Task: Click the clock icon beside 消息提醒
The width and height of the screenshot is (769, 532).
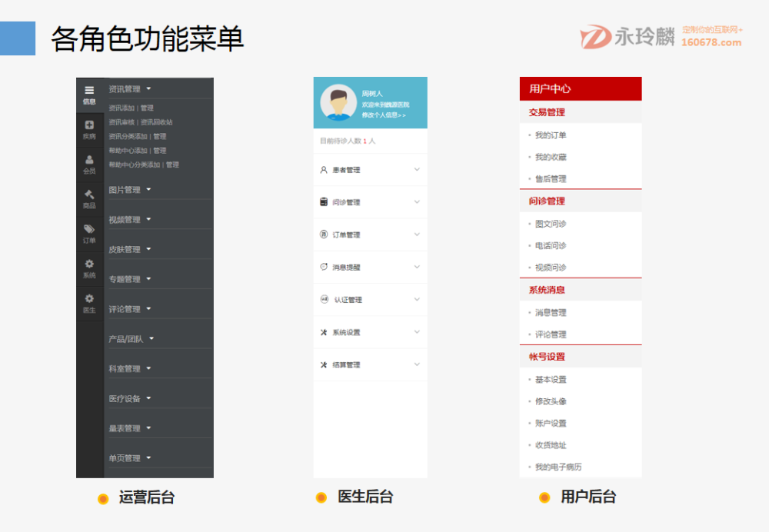Action: click(x=321, y=264)
